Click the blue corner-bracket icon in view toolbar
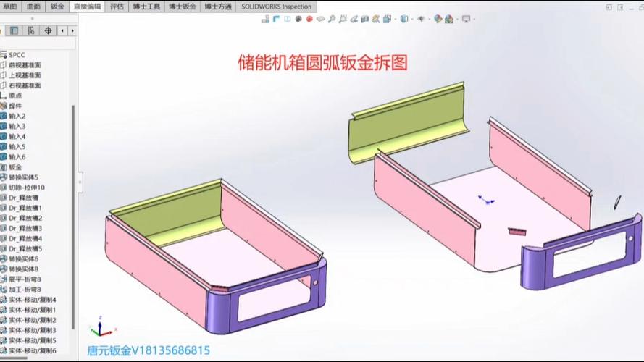Image resolution: width=644 pixels, height=362 pixels. click(x=277, y=19)
